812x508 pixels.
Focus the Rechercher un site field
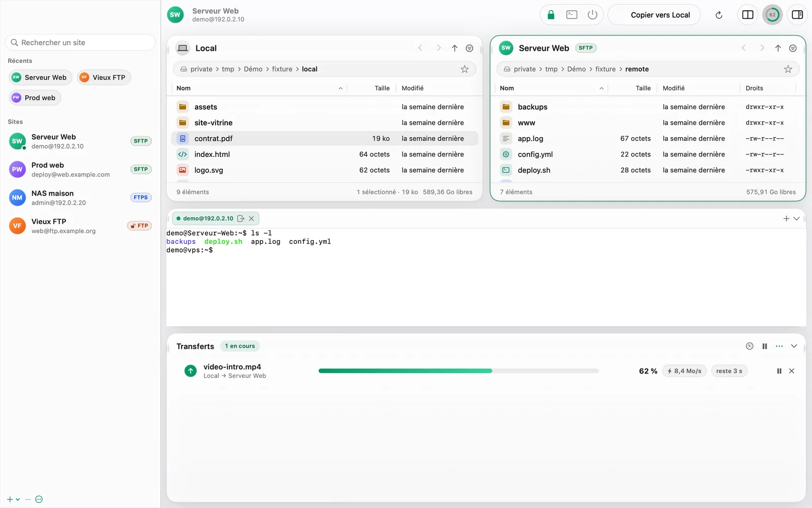[x=80, y=43]
